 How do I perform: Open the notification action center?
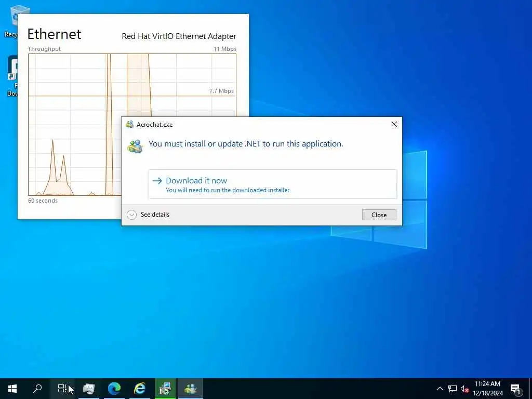[515, 389]
